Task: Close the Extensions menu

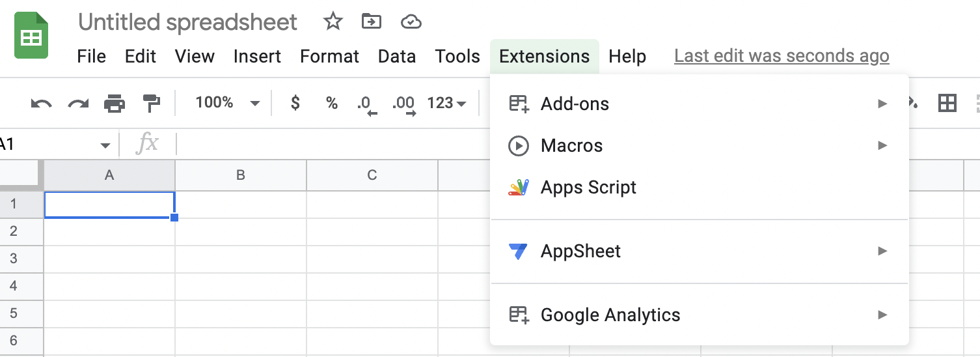Action: (x=545, y=57)
